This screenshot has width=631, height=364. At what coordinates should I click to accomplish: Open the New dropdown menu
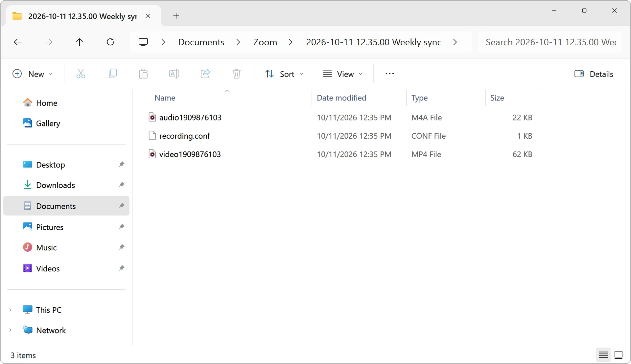coord(32,74)
